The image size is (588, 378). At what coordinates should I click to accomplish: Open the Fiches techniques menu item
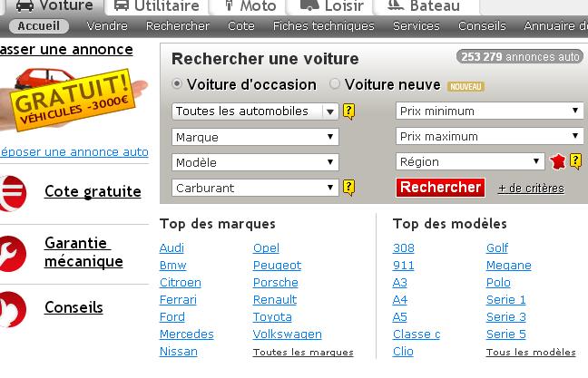323,26
